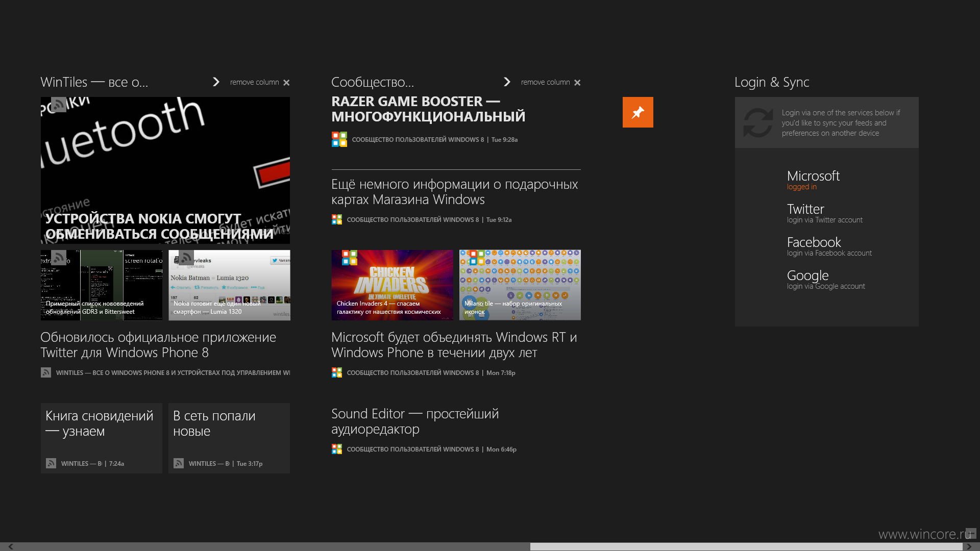980x551 pixels.
Task: Click the horizontal scrollbar thumb
Action: point(746,546)
